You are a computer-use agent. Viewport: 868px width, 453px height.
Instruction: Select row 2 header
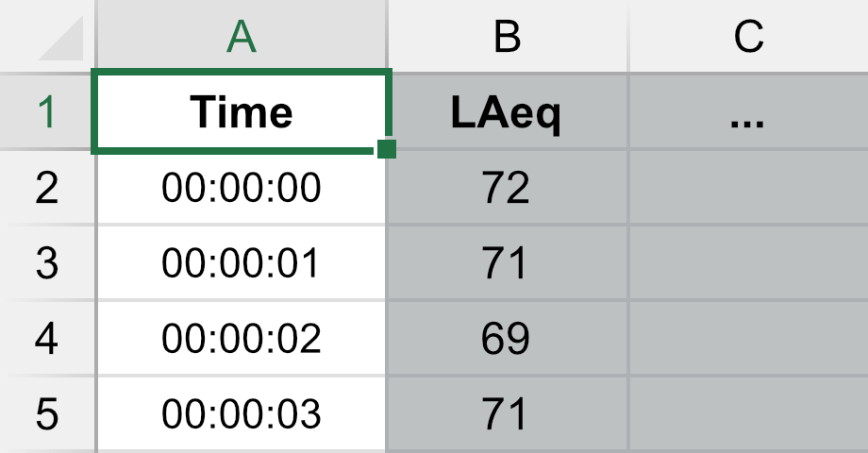47,187
